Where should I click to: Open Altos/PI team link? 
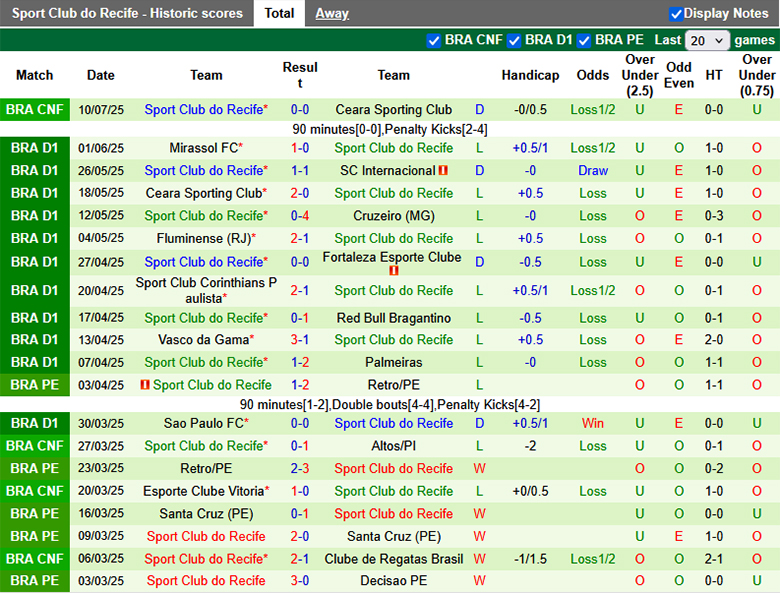(393, 446)
